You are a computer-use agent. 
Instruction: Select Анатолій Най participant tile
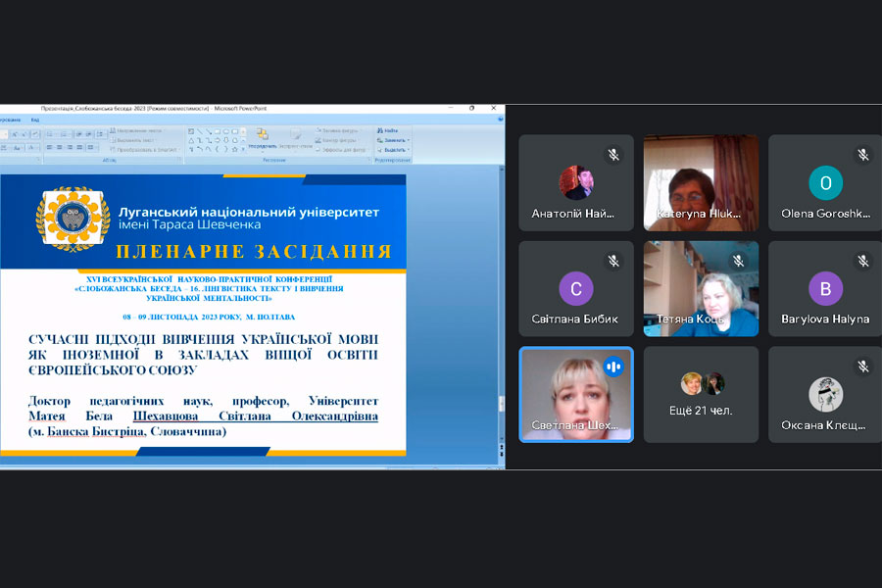[x=576, y=182]
